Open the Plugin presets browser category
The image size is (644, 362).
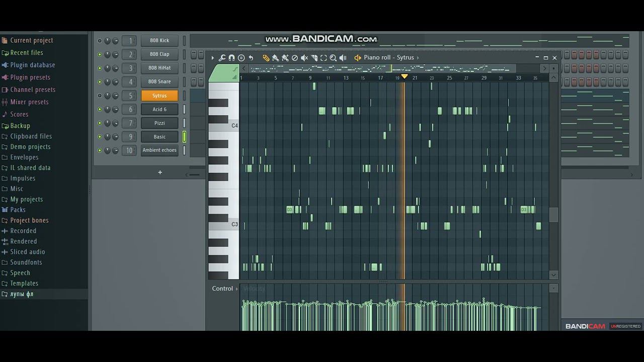point(30,77)
